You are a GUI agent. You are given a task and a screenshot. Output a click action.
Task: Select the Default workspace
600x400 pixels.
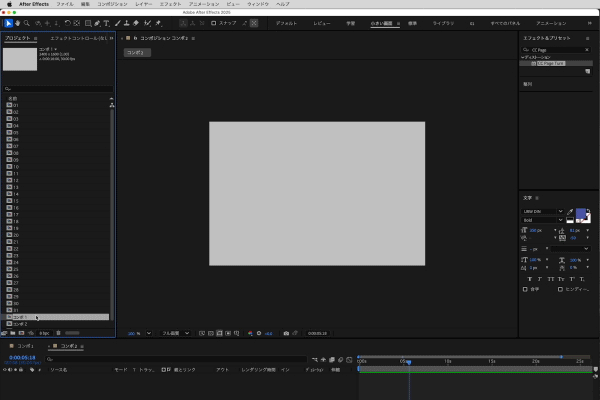[x=286, y=23]
